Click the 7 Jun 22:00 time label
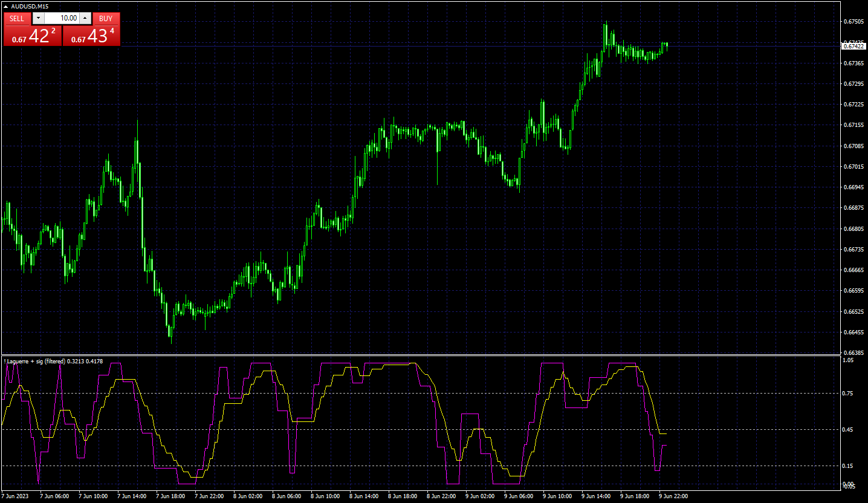868x503 pixels. [209, 496]
